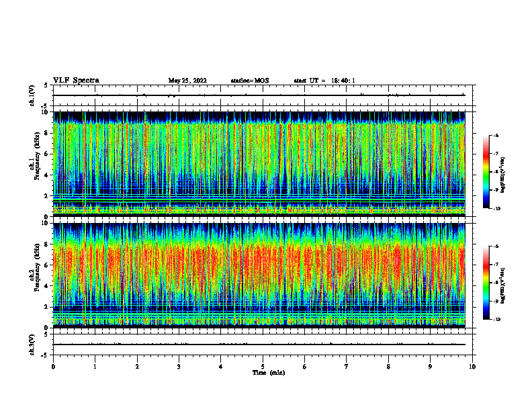This screenshot has height=411, width=532.
Task: Click time axis tick label "6"
Action: [305, 367]
